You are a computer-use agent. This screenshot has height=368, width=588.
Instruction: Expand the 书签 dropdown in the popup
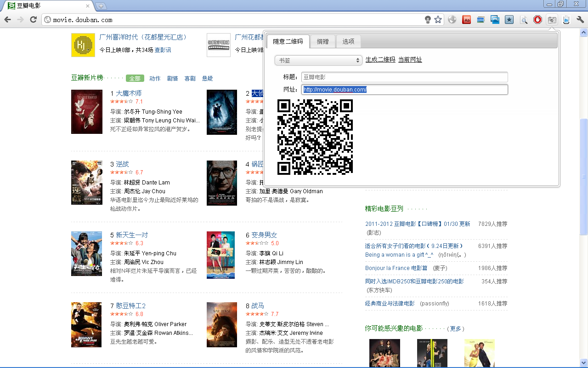319,60
